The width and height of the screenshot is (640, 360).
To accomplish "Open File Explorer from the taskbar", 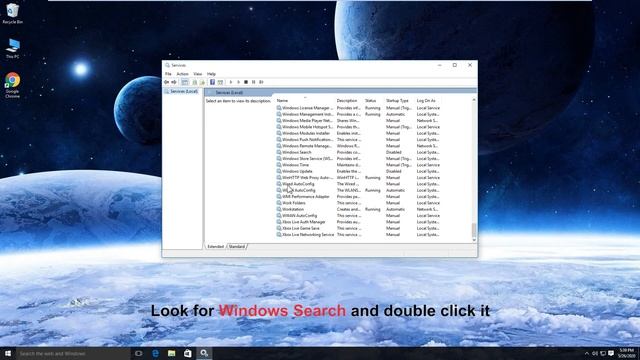I will (171, 353).
